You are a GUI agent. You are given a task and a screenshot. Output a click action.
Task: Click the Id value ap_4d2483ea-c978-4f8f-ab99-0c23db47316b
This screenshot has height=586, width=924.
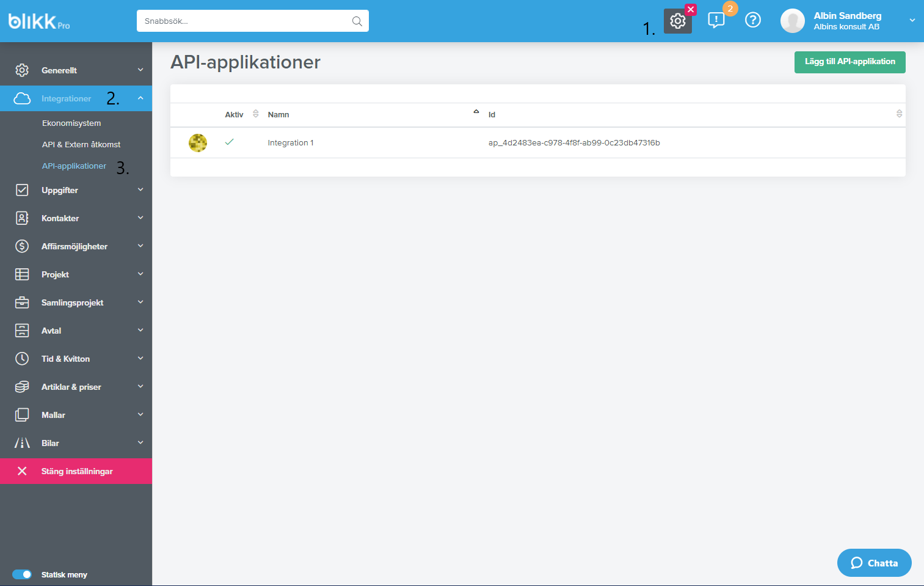(574, 142)
